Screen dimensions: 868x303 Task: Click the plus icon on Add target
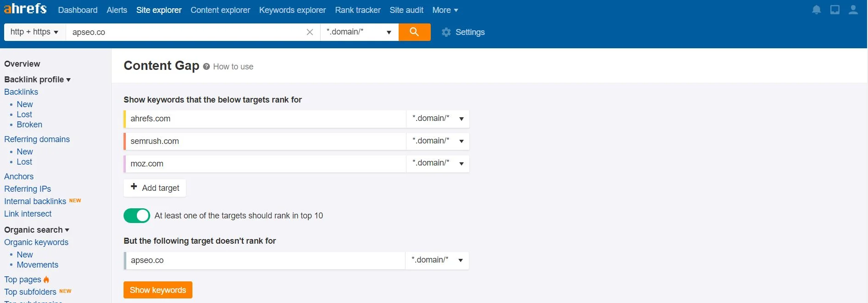click(x=134, y=187)
